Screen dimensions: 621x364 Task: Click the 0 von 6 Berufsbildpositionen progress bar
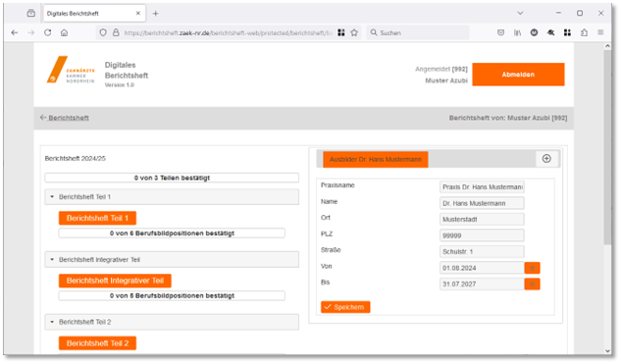pyautogui.click(x=172, y=234)
